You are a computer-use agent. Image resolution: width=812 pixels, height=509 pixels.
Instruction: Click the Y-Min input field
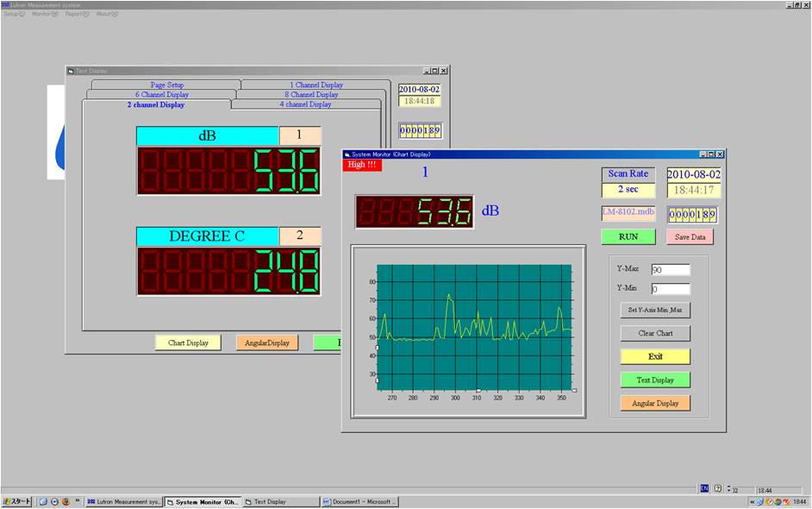point(671,290)
